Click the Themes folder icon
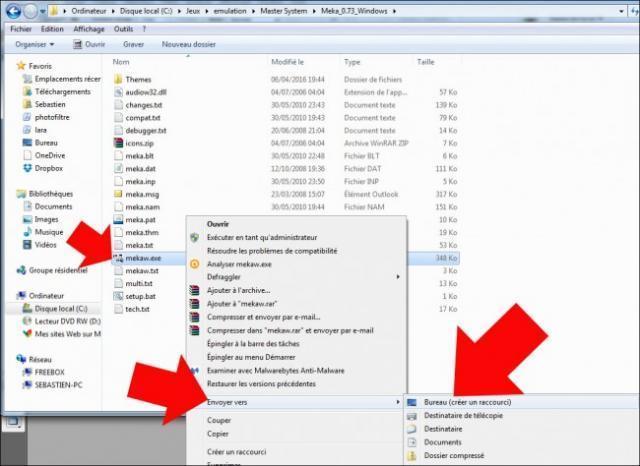Viewport: 640px width, 466px height. tap(117, 79)
